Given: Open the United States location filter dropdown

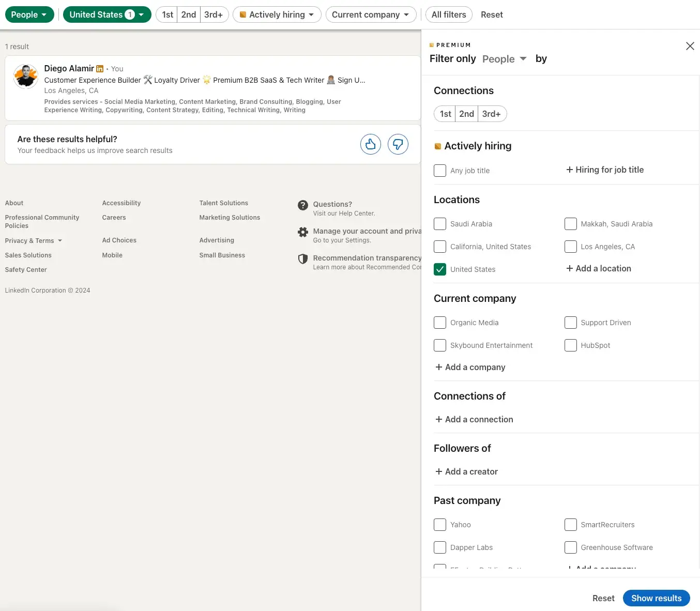Looking at the screenshot, I should pos(107,14).
